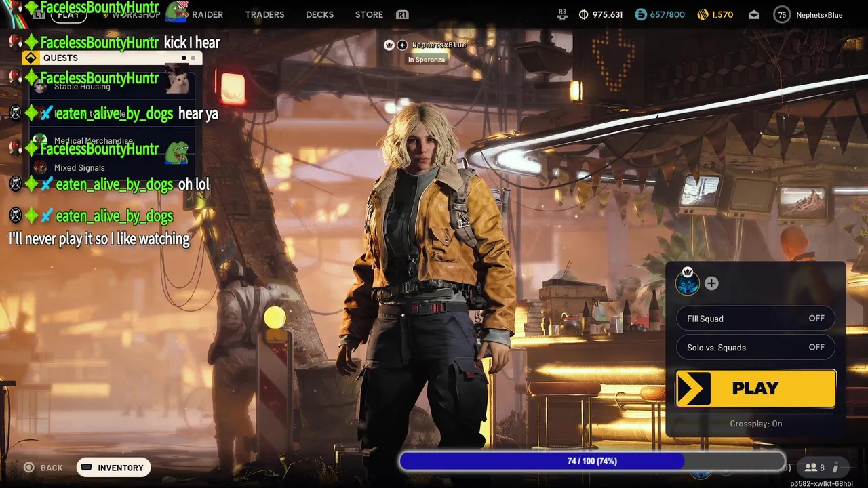868x488 pixels.
Task: Click the chat message "kick I hear"
Action: coord(192,43)
